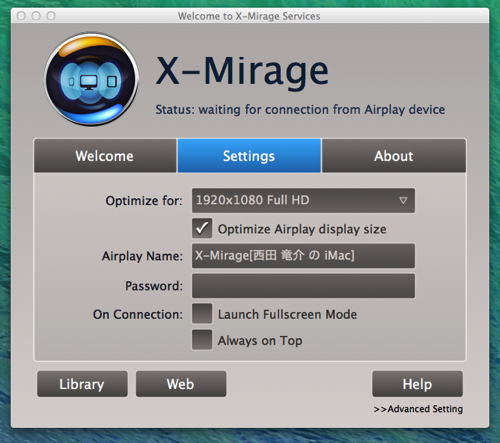500x443 pixels.
Task: Minimize the X-Mirage Services window
Action: pos(36,16)
